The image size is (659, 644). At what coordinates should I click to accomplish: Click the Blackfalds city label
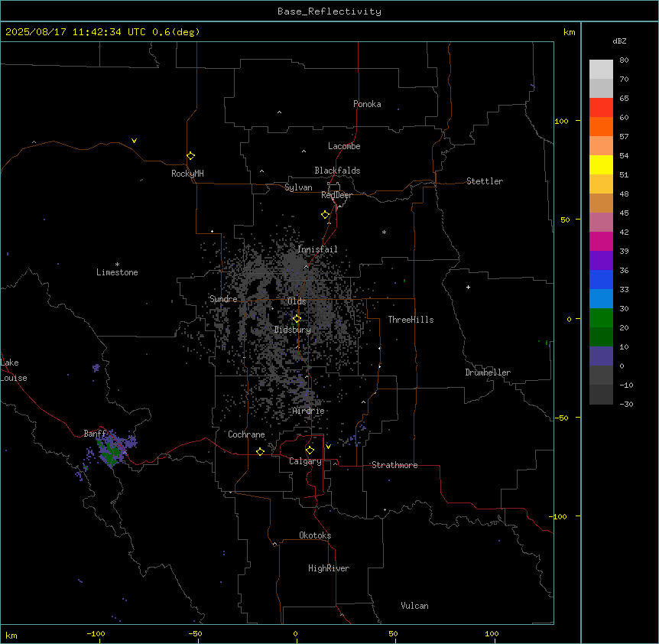click(x=337, y=171)
